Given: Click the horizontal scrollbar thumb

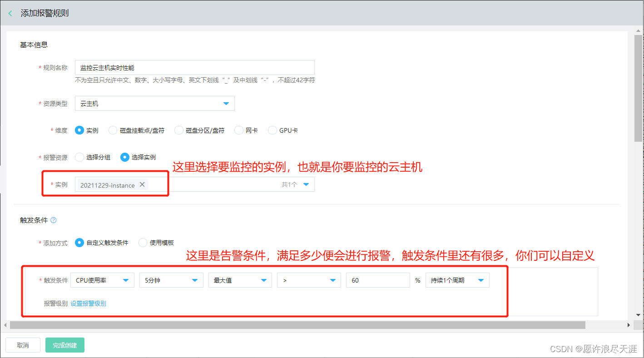Looking at the screenshot, I should 297,325.
